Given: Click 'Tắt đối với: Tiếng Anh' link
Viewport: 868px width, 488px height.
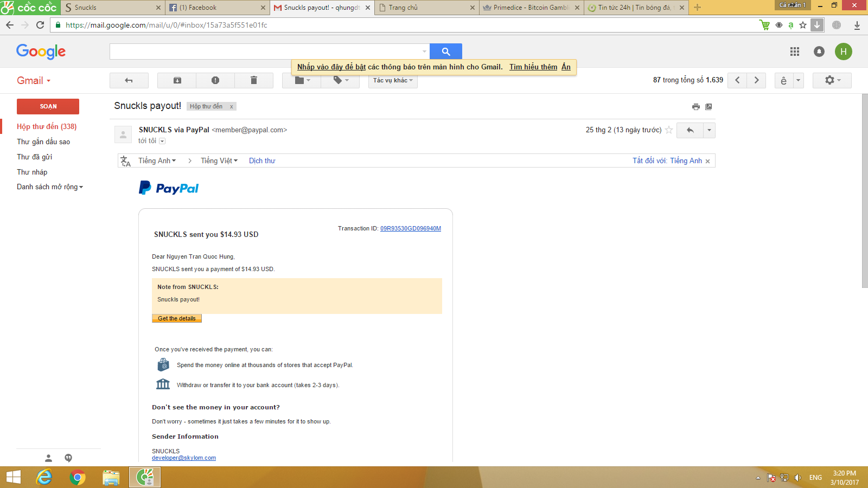Looking at the screenshot, I should (x=667, y=160).
